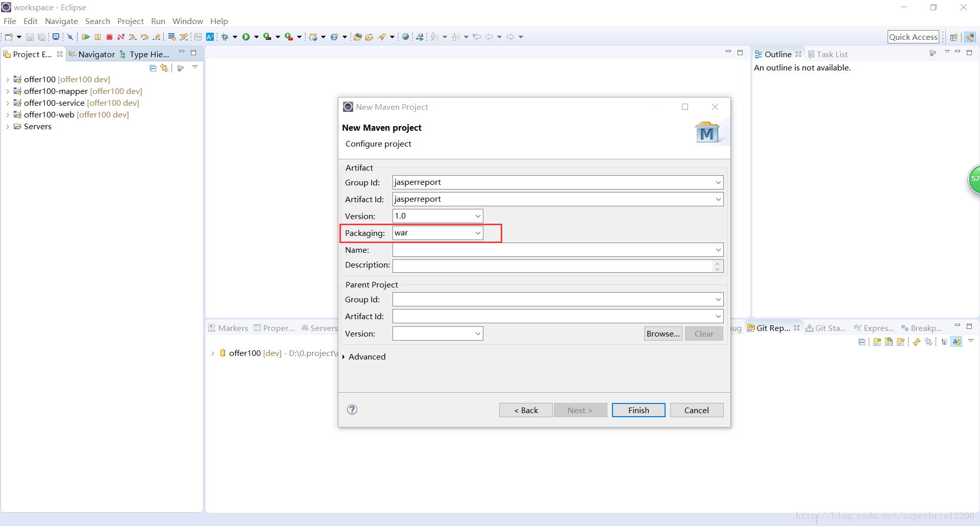Viewport: 980px width, 526px height.
Task: Open the Artifact Id dropdown arrow
Action: click(718, 199)
